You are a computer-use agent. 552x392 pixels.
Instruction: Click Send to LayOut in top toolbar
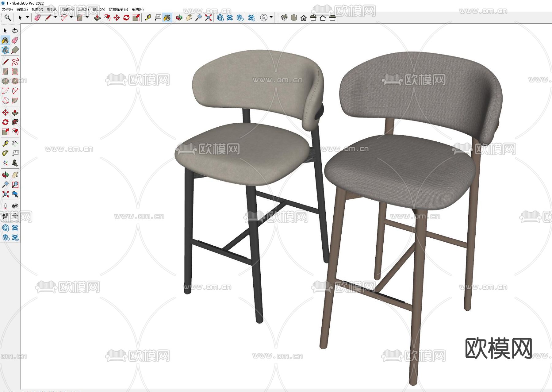point(240,18)
